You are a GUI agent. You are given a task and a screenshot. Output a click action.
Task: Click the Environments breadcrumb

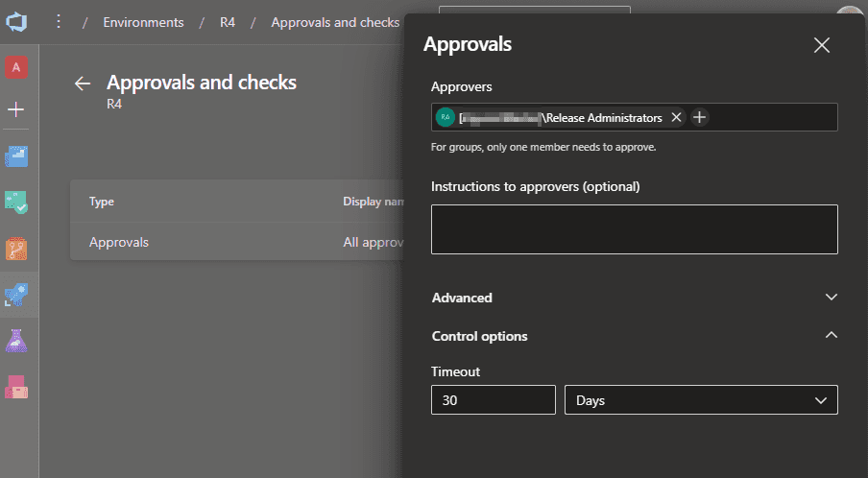coord(143,22)
